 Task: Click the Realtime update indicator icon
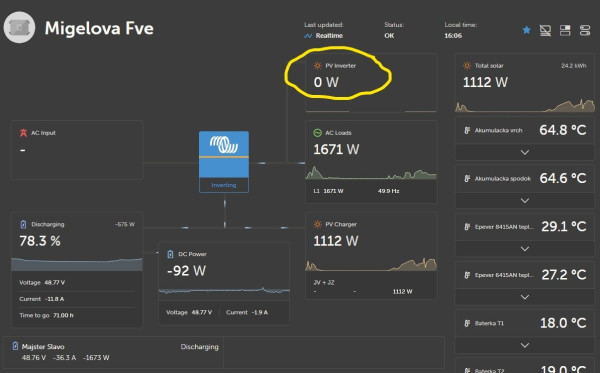pyautogui.click(x=308, y=36)
